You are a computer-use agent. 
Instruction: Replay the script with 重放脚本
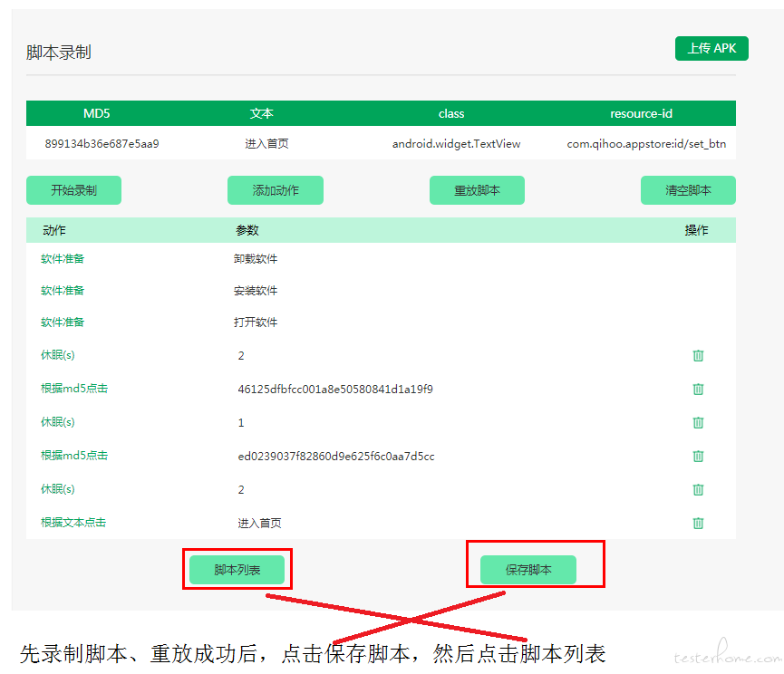[477, 190]
